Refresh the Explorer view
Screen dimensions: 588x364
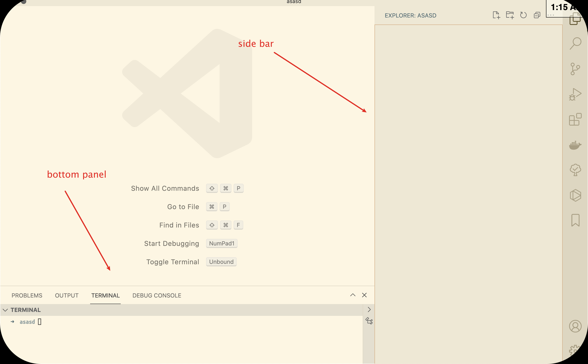pyautogui.click(x=523, y=15)
